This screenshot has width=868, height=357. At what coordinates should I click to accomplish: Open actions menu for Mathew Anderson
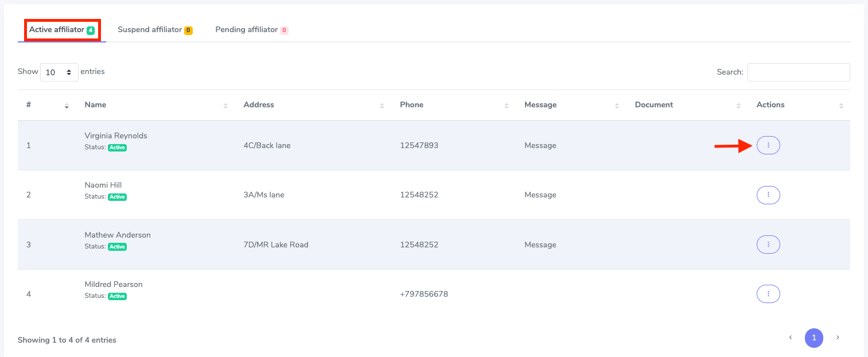point(768,245)
